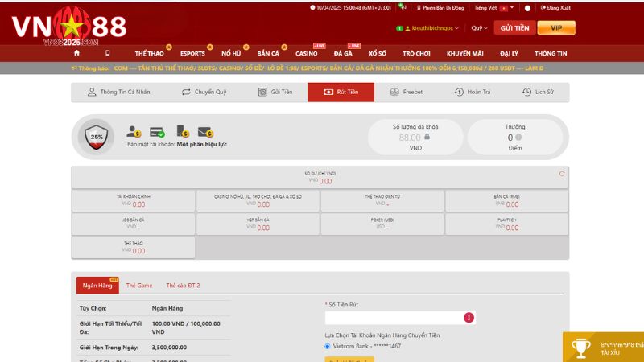Screen dimensions: 644x362
Task: Open the BẮN CÁ menu
Action: click(x=268, y=53)
